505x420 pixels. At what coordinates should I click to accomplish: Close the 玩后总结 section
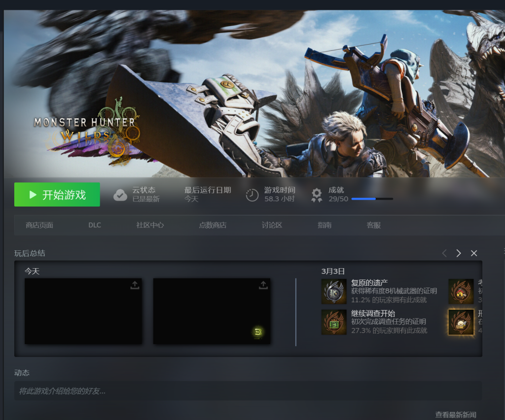(474, 253)
